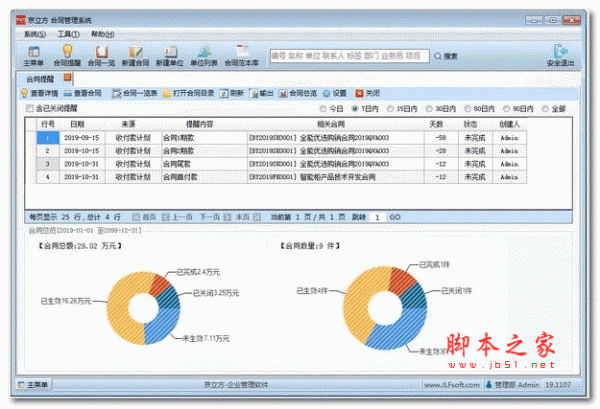Screen dimensions: 600x409
Task: Sort by the 日期 column header
Action: (77, 124)
